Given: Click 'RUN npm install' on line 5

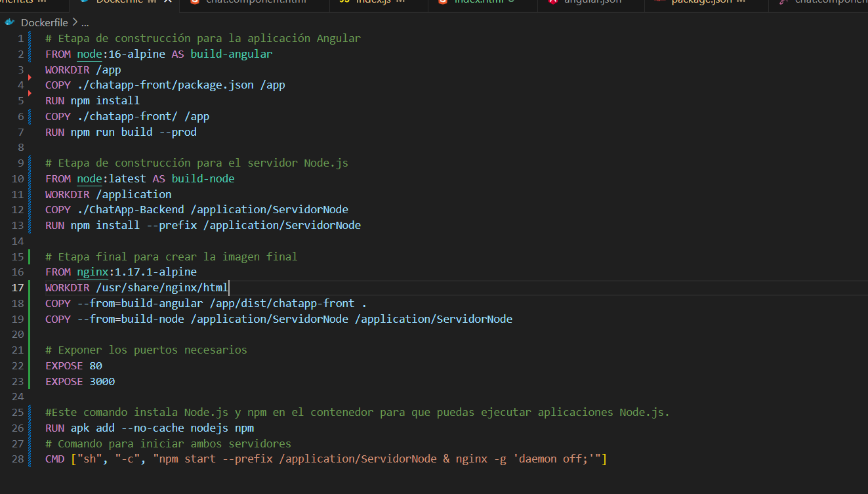Looking at the screenshot, I should pyautogui.click(x=93, y=100).
